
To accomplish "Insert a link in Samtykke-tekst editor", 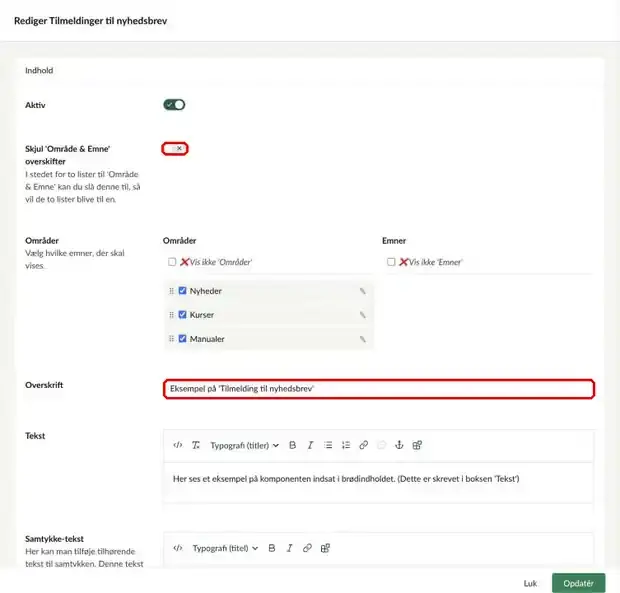I will coord(307,548).
